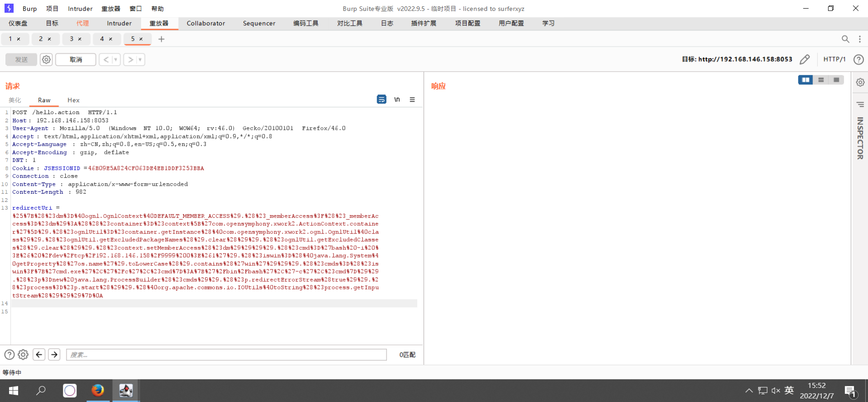Click the network tray icon
The image size is (868, 402).
[x=763, y=391]
